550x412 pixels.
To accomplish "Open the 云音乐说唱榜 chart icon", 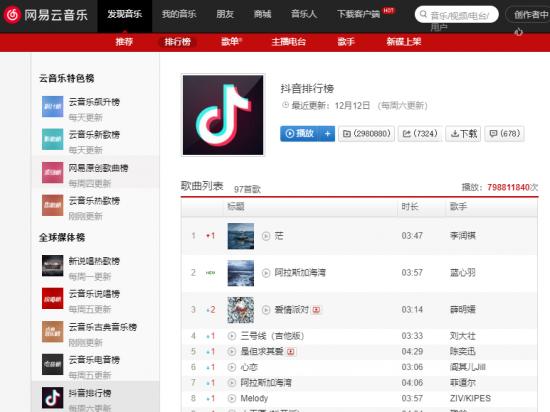I will pos(53,298).
